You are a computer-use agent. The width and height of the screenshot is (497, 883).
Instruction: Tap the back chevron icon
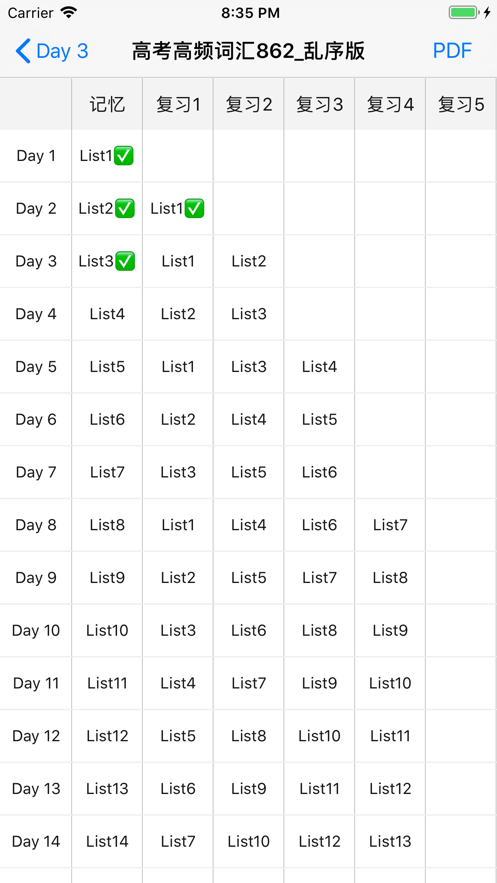click(23, 51)
